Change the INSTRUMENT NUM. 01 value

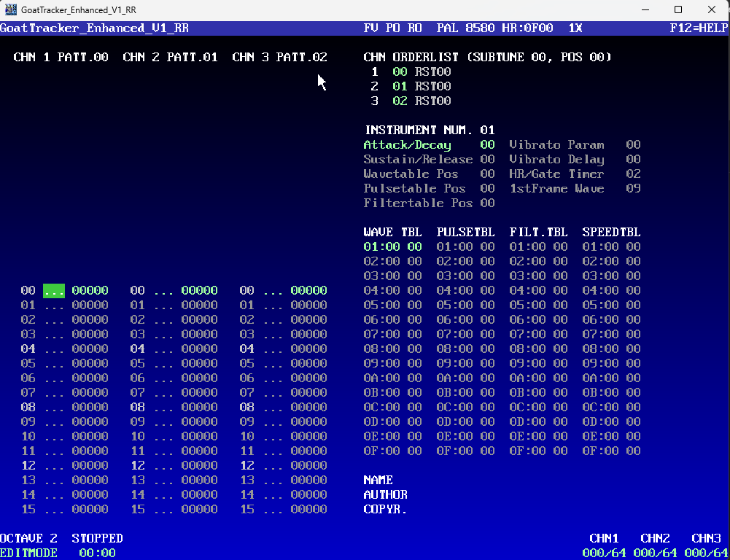487,130
